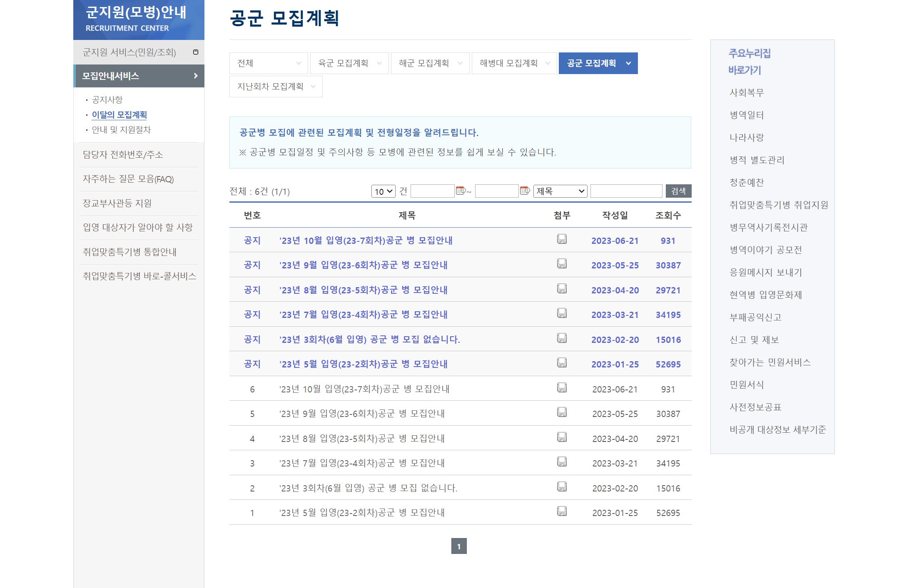Open notice '23년 8월 입영(23-5회차) 공지 title
Viewport: 914px width, 588px height.
coord(363,290)
